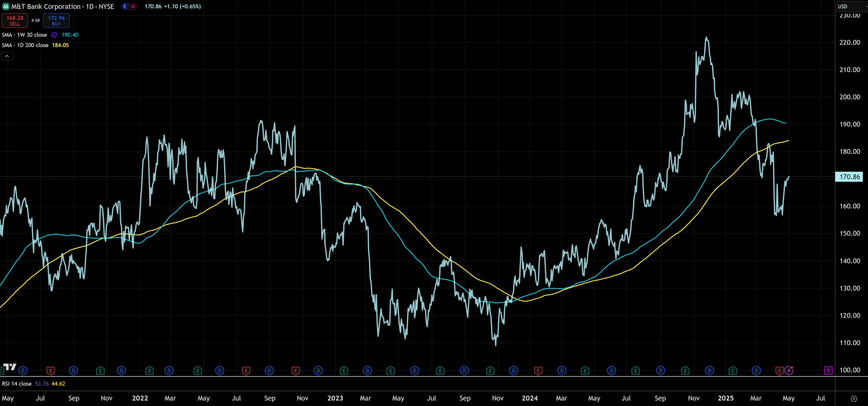
Task: Click the purple refresh icon beside SMA 1W
Action: 54,35
